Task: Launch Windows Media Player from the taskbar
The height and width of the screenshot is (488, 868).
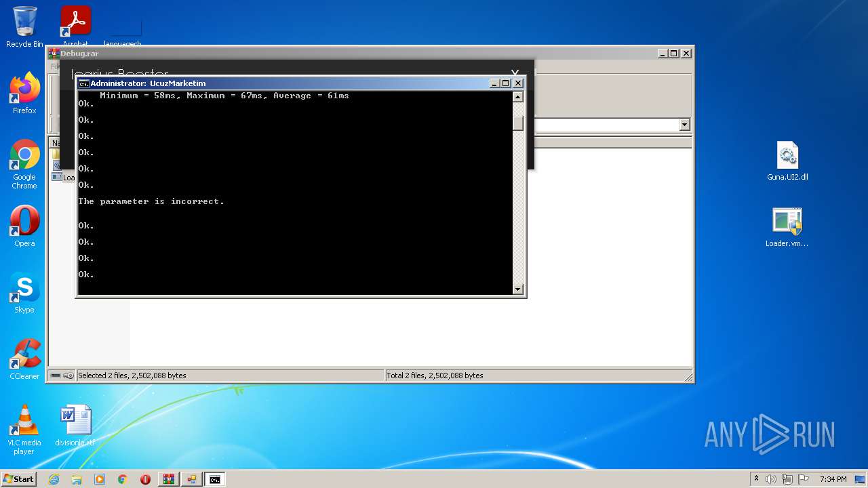Action: click(x=100, y=479)
